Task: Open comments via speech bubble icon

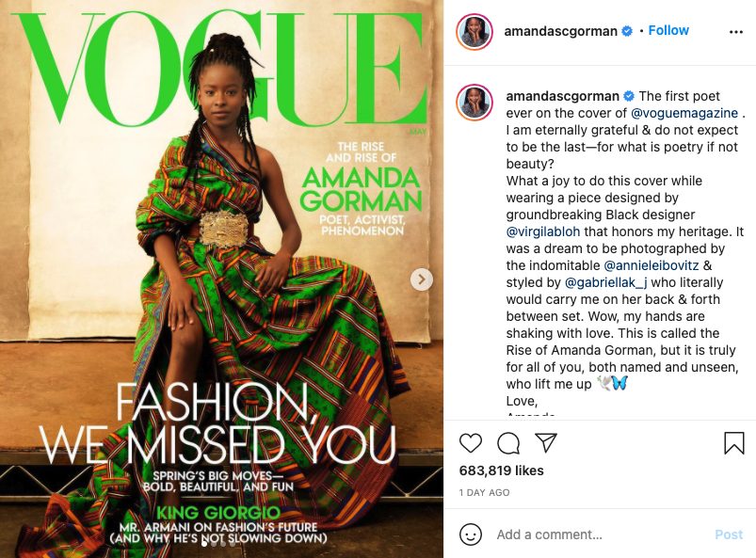Action: [508, 443]
